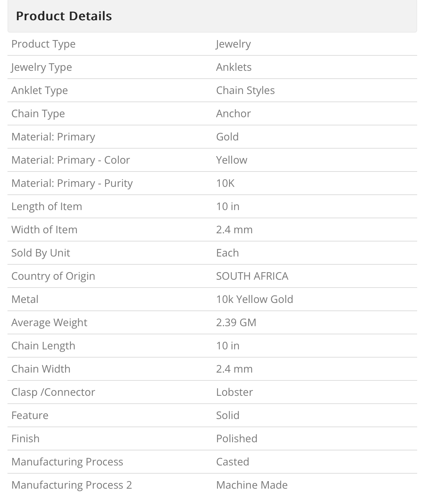
Task: Select the Yellow color value
Action: point(231,160)
